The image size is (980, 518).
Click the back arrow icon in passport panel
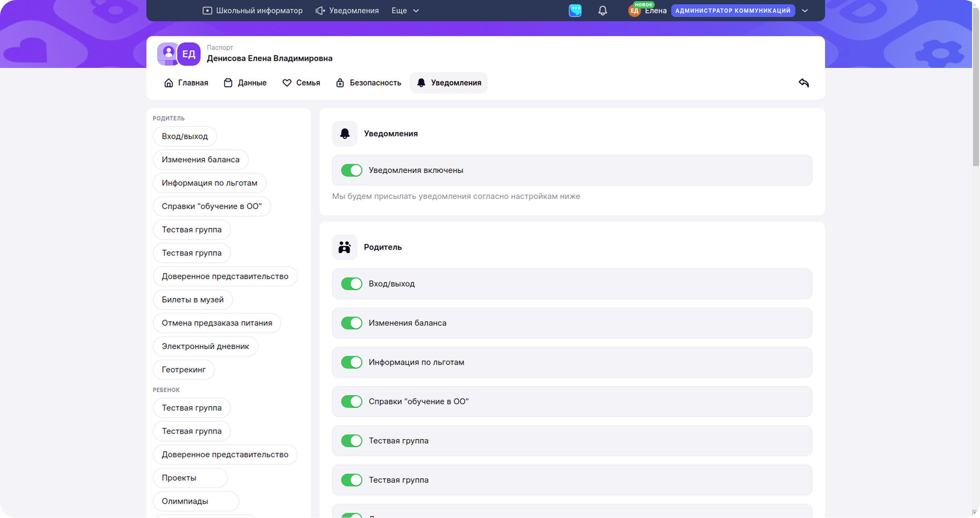click(803, 83)
